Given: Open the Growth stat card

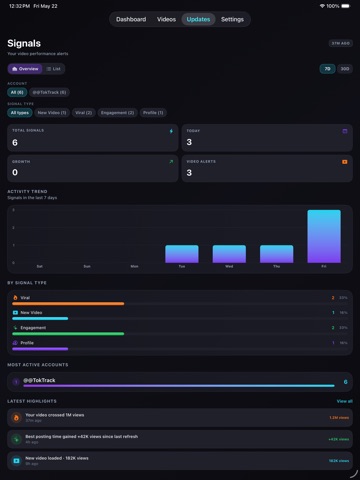Looking at the screenshot, I should point(93,168).
